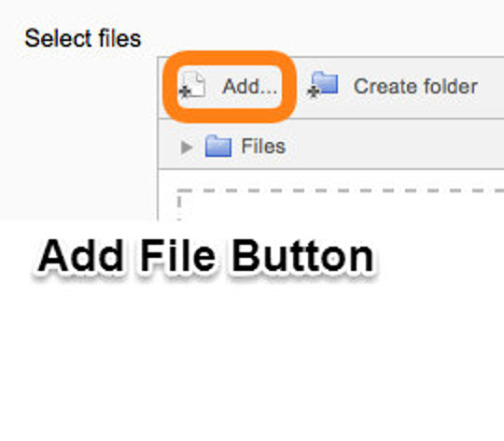Select the blue Files folder icon
Image resolution: width=504 pixels, height=441 pixels.
pyautogui.click(x=218, y=146)
